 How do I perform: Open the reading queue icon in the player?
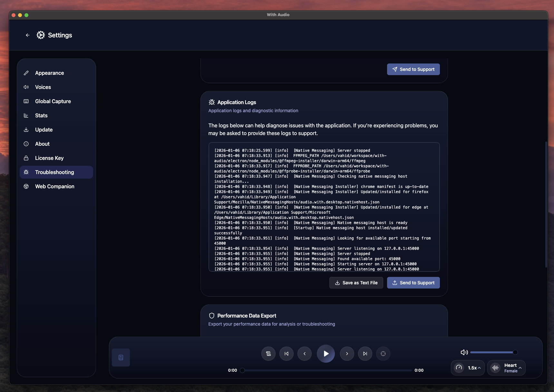point(268,354)
